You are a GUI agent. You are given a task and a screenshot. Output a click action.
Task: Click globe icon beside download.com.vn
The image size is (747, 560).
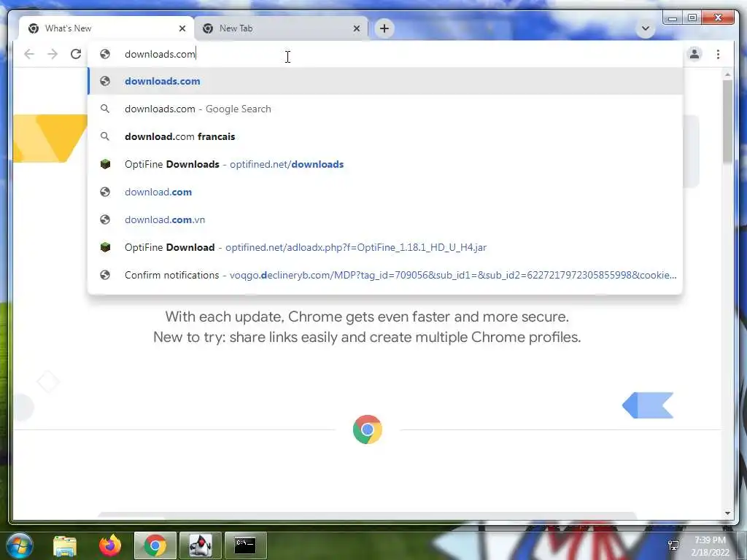point(105,219)
